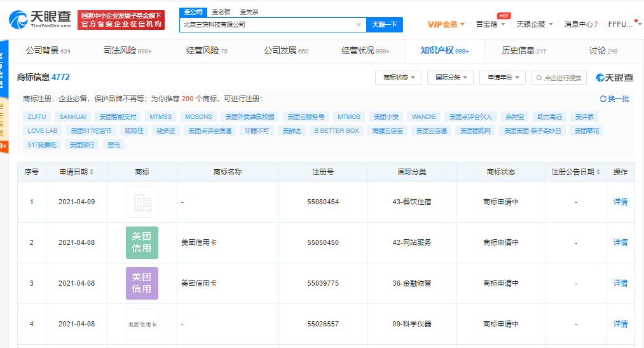Image resolution: width=644 pixels, height=348 pixels.
Task: Clear the search box with the X icon
Action: point(359,25)
